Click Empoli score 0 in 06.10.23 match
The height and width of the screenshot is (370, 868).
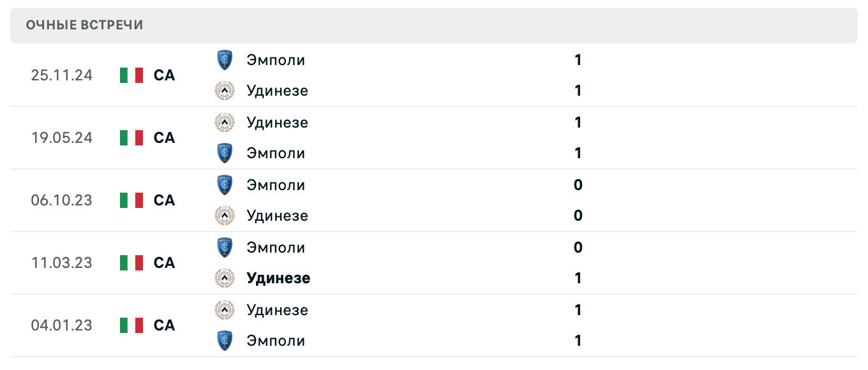[x=578, y=185]
